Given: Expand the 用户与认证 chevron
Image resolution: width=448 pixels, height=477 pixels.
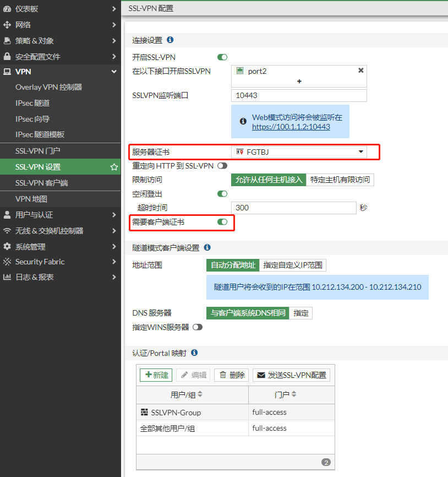Looking at the screenshot, I should [x=114, y=215].
